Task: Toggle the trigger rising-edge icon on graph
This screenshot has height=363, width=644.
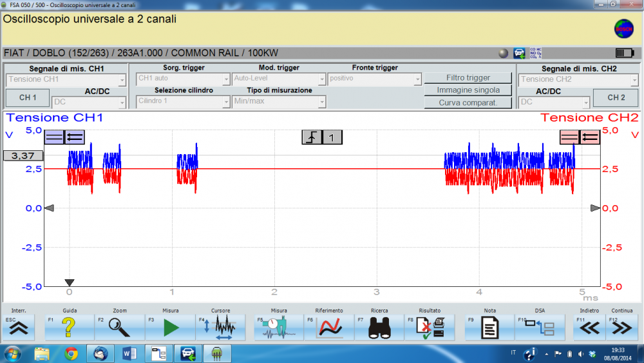Action: click(x=312, y=137)
